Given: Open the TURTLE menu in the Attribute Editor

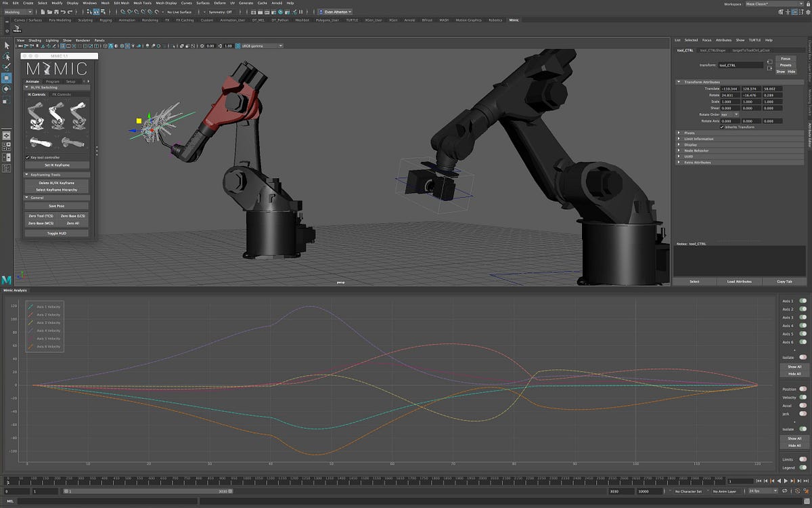Looking at the screenshot, I should point(754,40).
